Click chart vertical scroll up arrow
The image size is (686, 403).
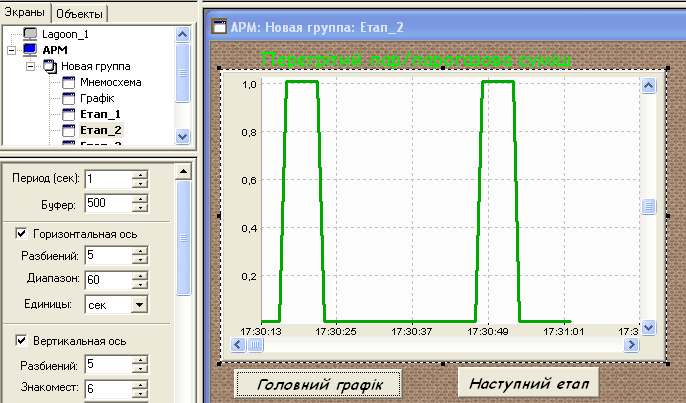(648, 85)
